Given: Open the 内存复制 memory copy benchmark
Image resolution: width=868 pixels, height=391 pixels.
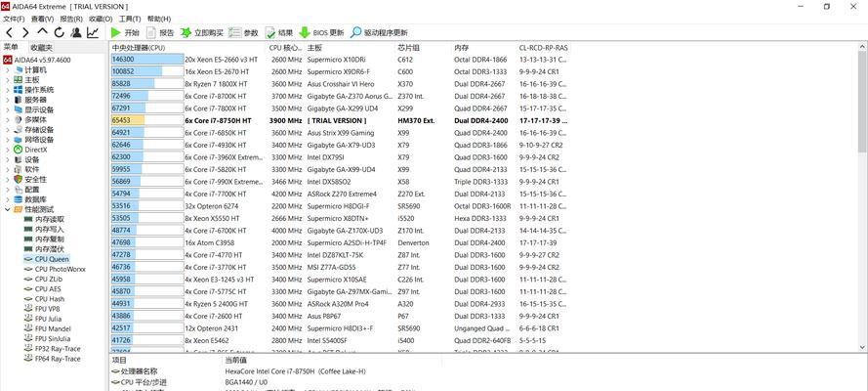Looking at the screenshot, I should 44,239.
